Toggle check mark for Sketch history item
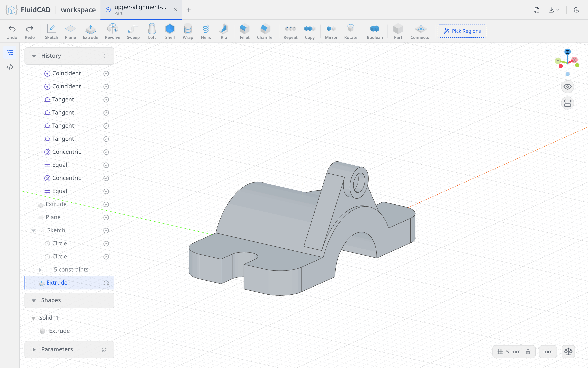The height and width of the screenshot is (368, 588). coord(106,230)
